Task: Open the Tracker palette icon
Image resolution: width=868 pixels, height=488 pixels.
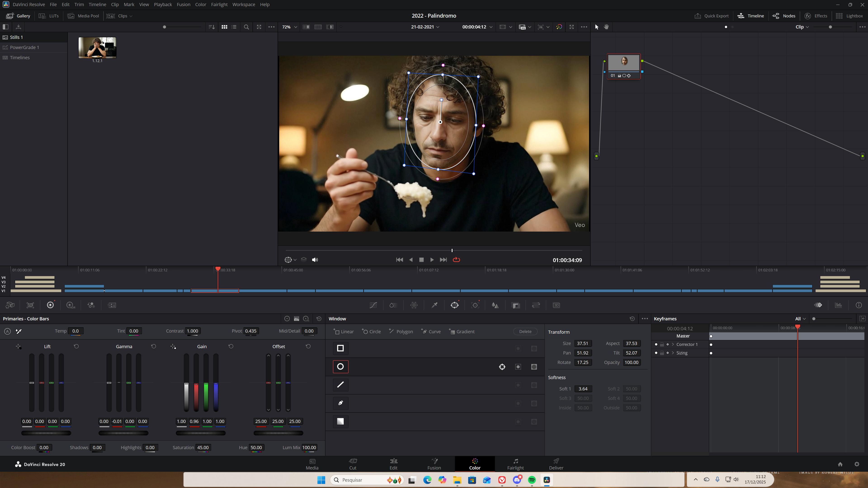Action: tap(475, 305)
